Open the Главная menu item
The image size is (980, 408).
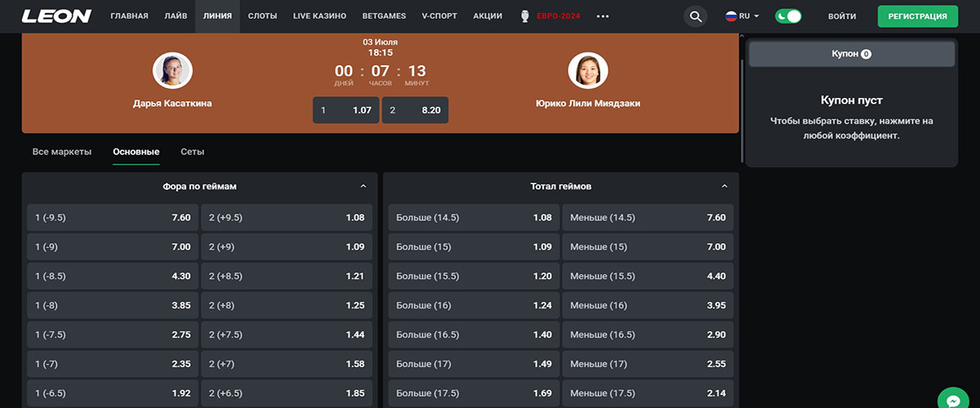129,16
